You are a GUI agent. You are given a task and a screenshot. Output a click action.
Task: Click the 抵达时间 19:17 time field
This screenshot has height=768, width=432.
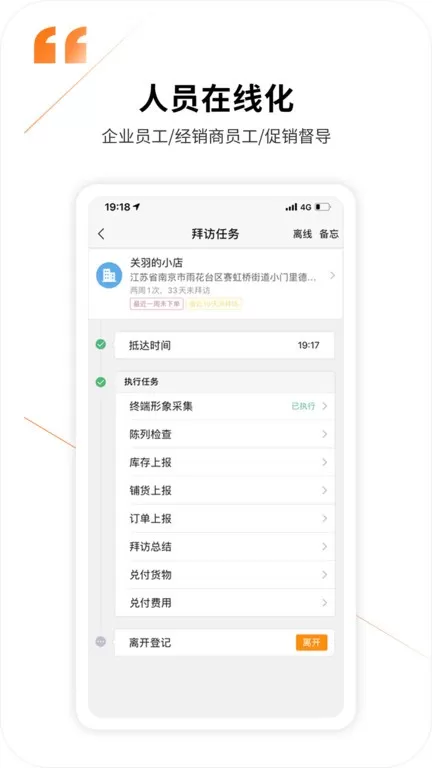224,345
